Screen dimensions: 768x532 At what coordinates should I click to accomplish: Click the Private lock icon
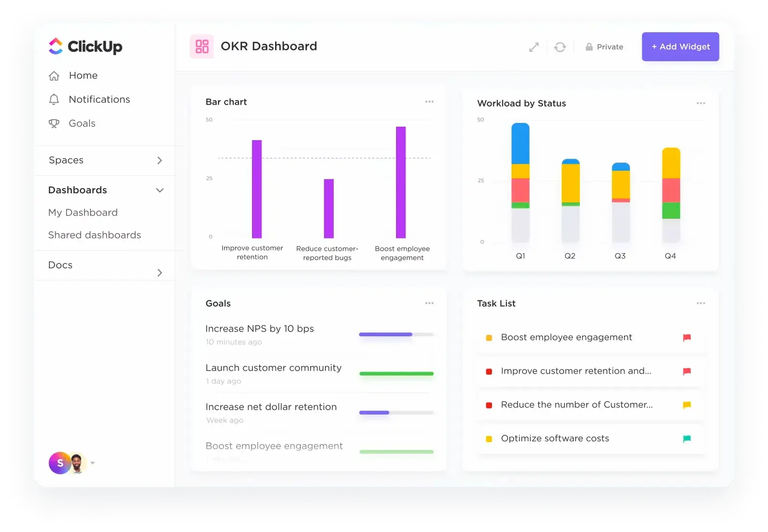point(588,47)
